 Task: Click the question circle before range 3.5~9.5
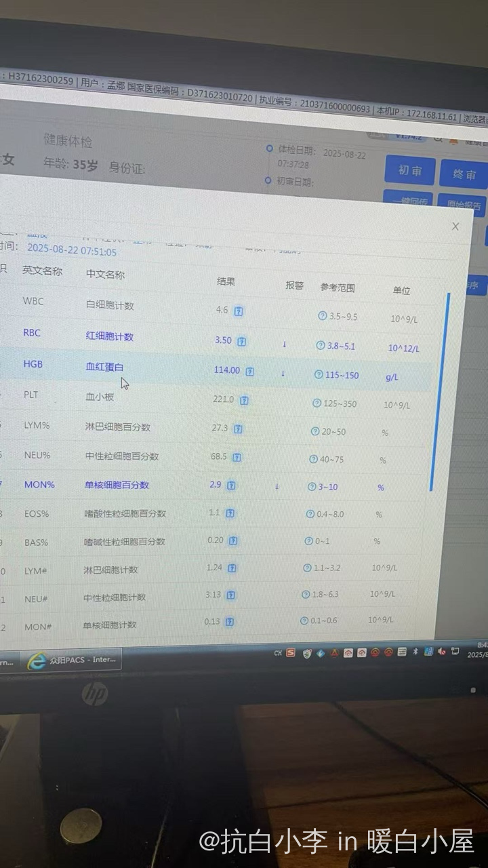pyautogui.click(x=322, y=316)
